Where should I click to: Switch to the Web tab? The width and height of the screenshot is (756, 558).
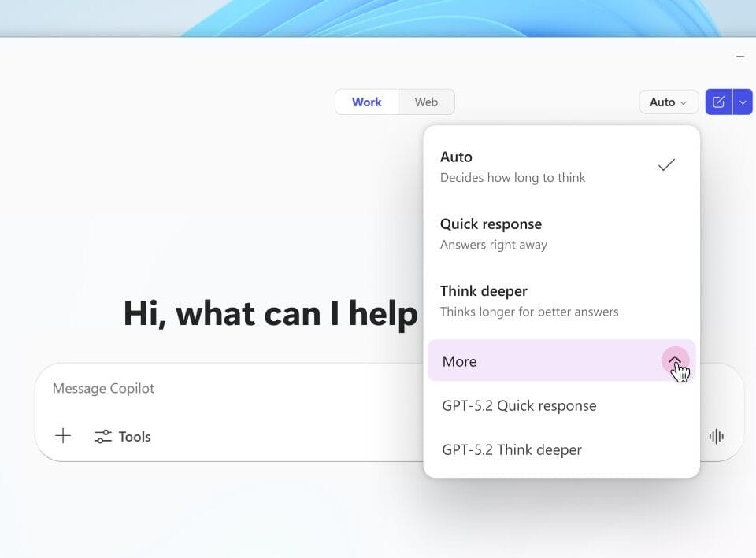tap(426, 102)
